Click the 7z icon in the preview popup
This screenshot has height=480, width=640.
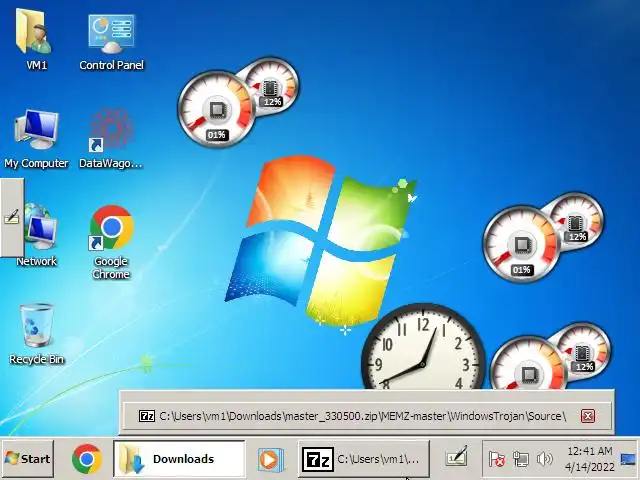pyautogui.click(x=147, y=416)
